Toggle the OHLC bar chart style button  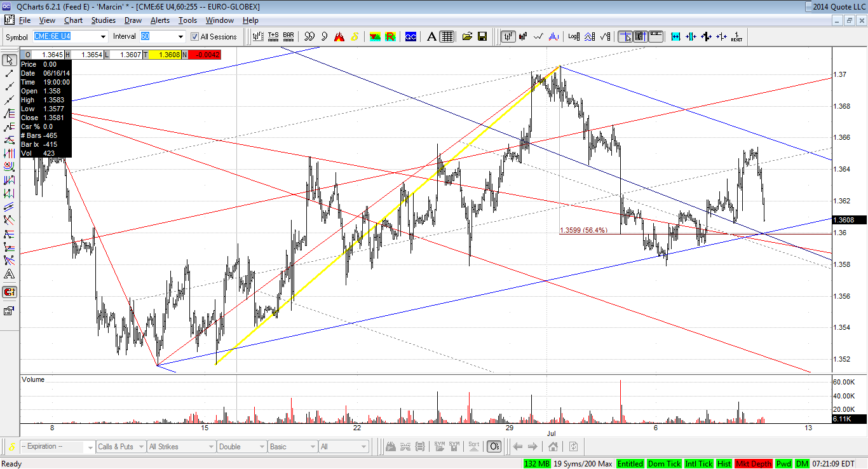tap(508, 36)
